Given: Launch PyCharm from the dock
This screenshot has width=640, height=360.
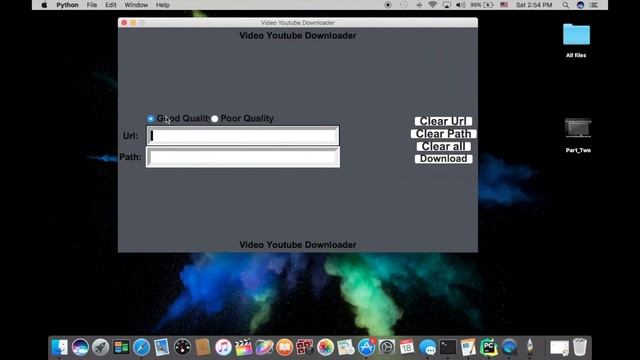Looking at the screenshot, I should tap(489, 347).
